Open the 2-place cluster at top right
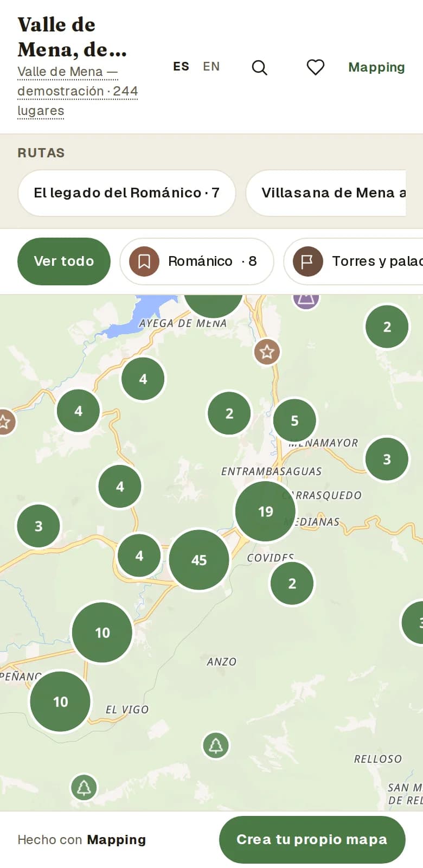Screen dimensions: 423x868 (x=387, y=327)
